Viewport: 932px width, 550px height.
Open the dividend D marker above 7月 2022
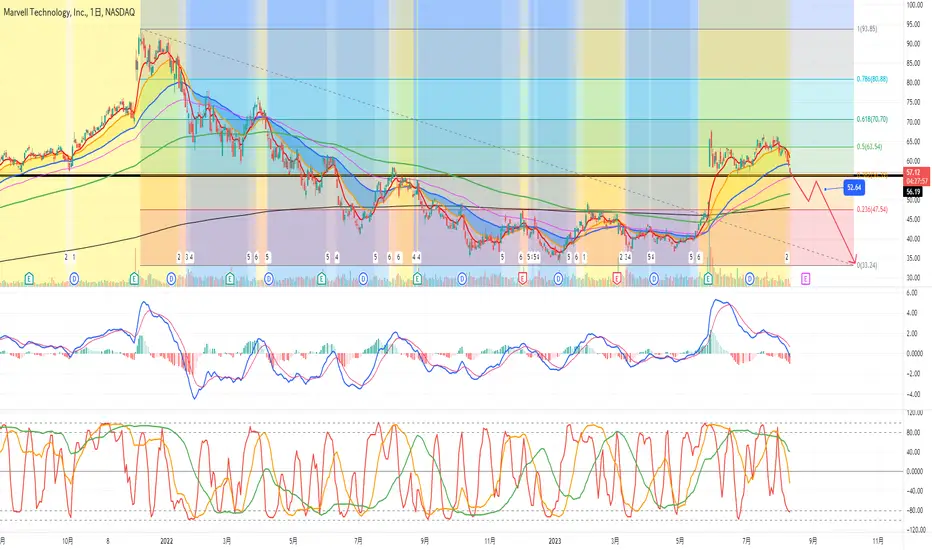[363, 278]
